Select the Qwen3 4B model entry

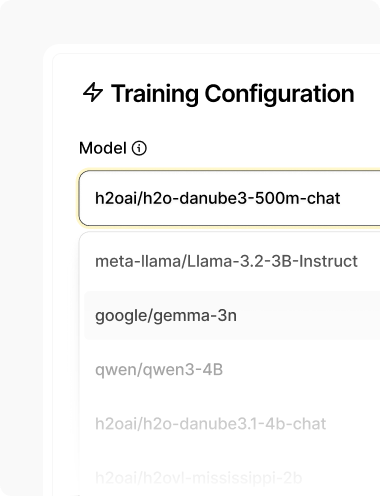[232, 370]
